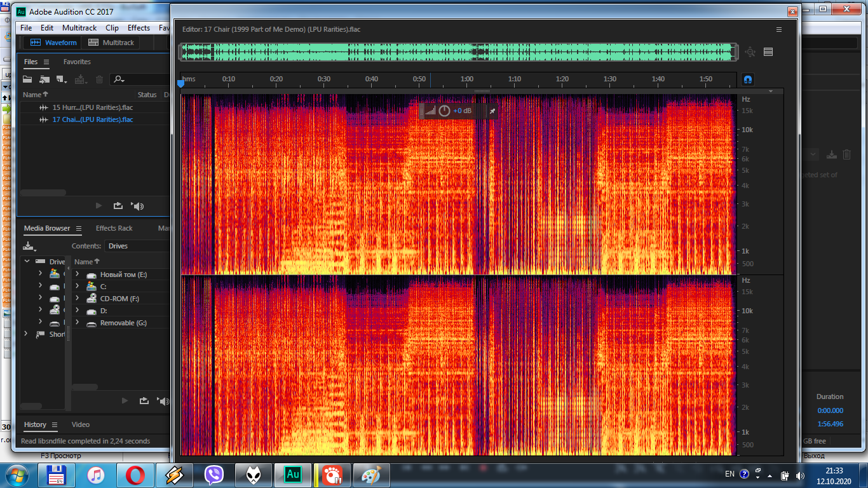868x488 pixels.
Task: Click the zoom out full navigator icon
Action: click(x=750, y=52)
